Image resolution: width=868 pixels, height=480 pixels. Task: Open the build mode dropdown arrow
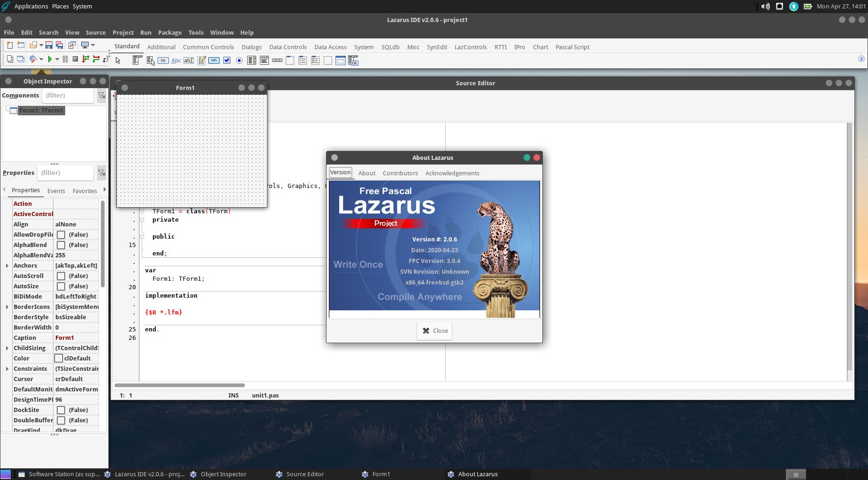tap(41, 59)
